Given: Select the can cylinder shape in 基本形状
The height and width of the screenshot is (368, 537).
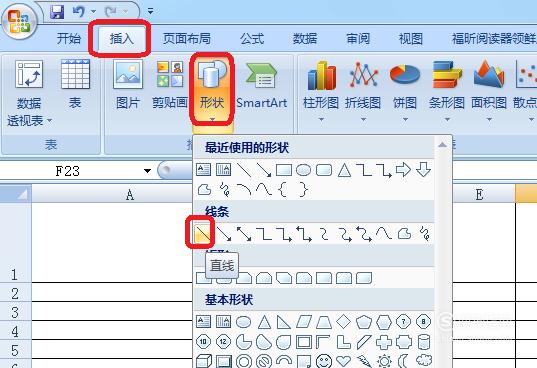Looking at the screenshot, I should tap(424, 342).
